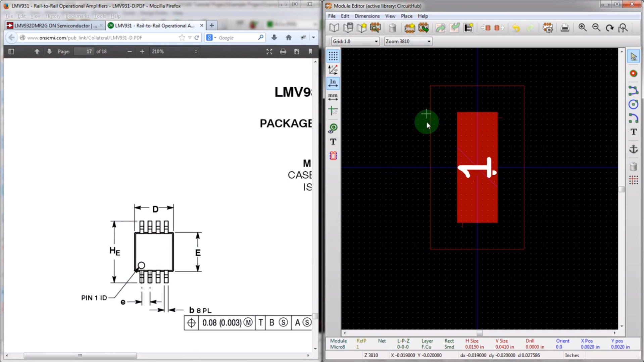Select the Add Arc tool
This screenshot has height=362, width=644.
633,118
